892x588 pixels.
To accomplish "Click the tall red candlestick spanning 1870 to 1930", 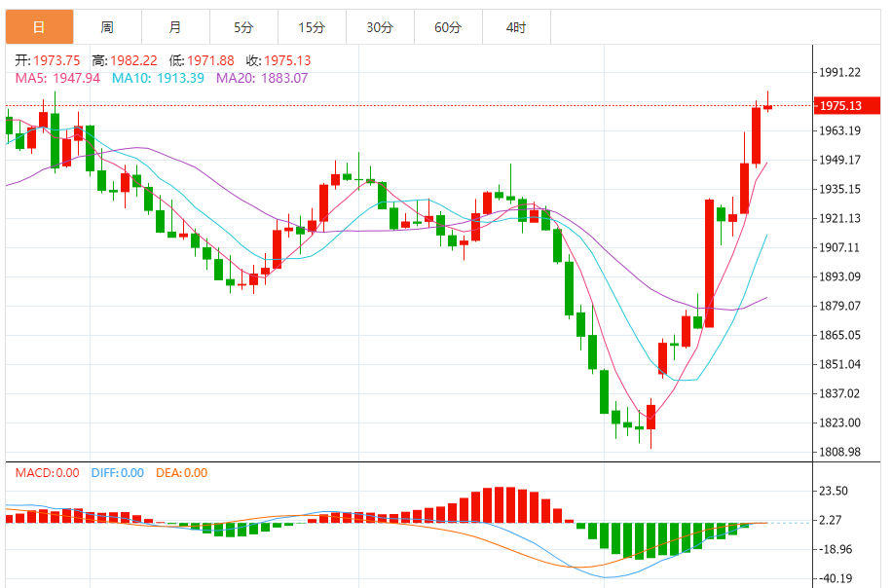I will 709,263.
